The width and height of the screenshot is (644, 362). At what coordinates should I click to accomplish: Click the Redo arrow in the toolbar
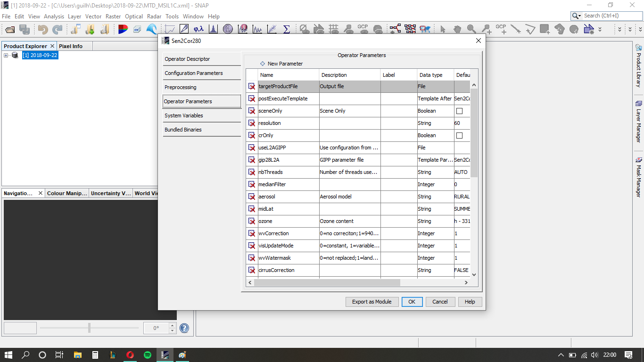coord(57,29)
